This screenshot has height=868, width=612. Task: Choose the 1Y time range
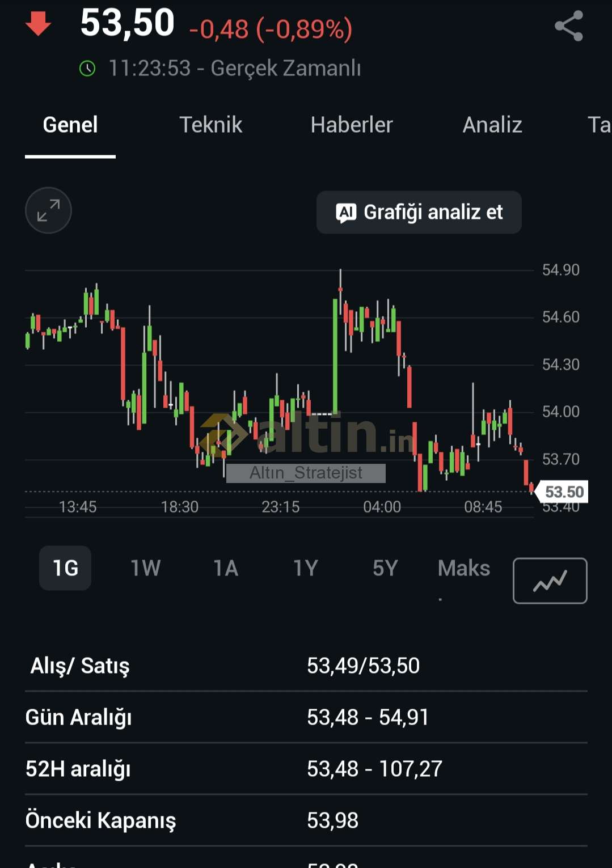[305, 568]
